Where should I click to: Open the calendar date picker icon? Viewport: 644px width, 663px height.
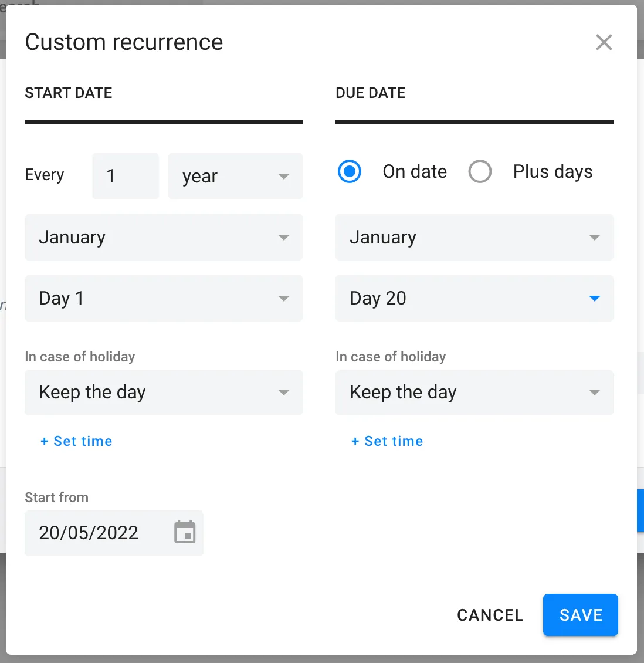tap(185, 533)
